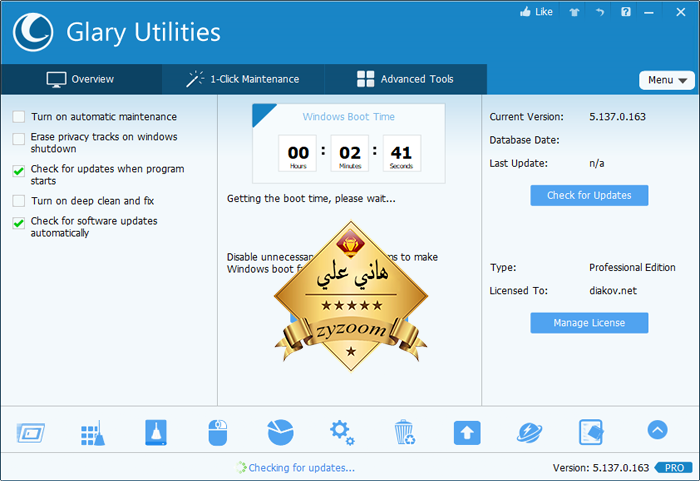Screen dimensions: 700x481
Task: Click the Check for Updates button
Action: 589,195
